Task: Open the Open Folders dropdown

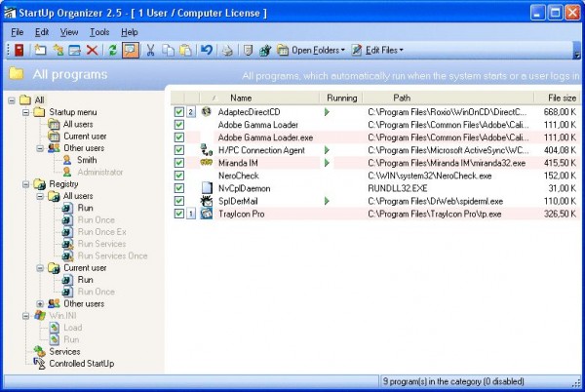Action: [311, 50]
